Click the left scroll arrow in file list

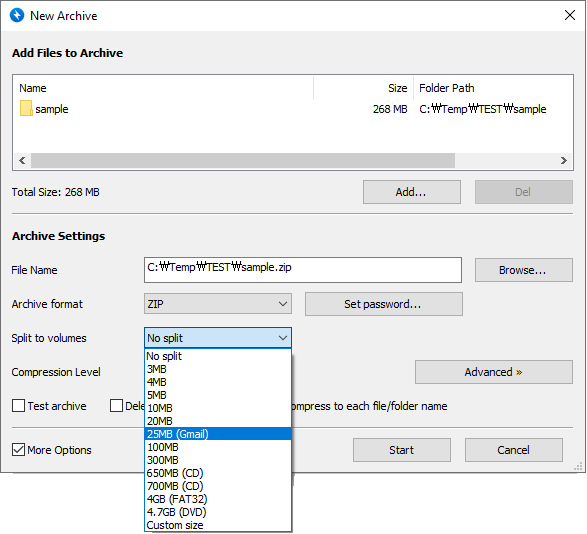[x=22, y=160]
